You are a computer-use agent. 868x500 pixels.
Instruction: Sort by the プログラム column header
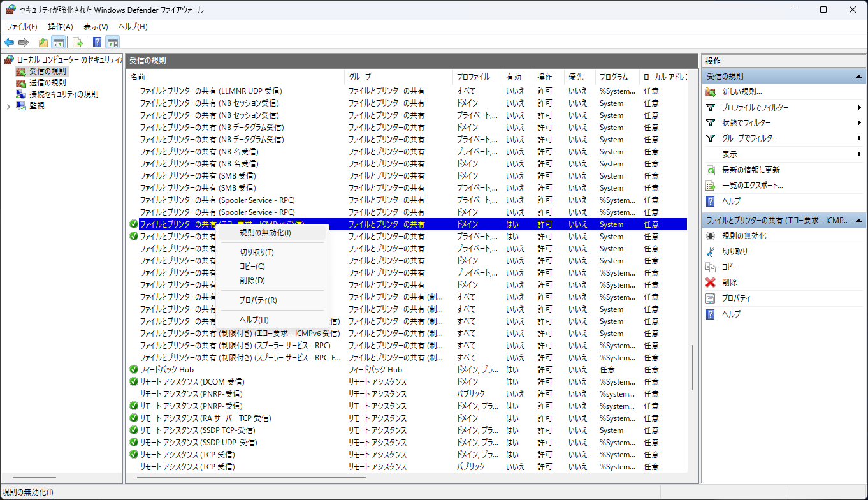[618, 77]
